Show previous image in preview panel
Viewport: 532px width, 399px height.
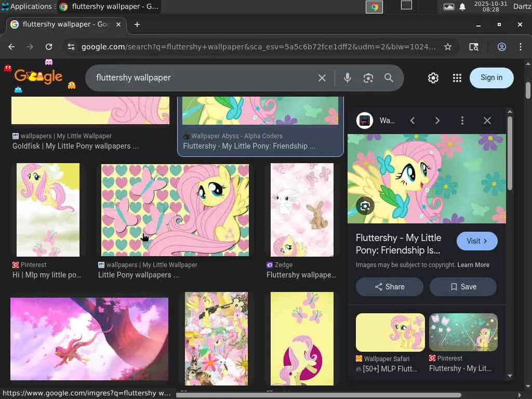pos(413,121)
